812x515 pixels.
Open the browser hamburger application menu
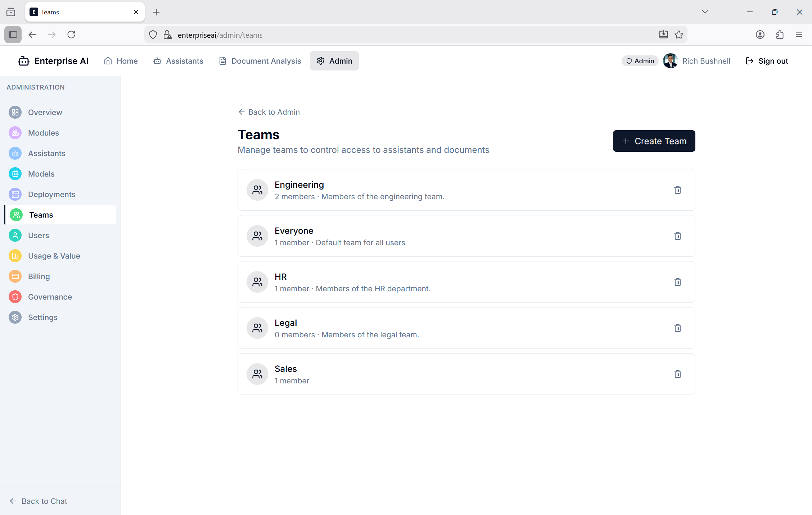coord(799,35)
